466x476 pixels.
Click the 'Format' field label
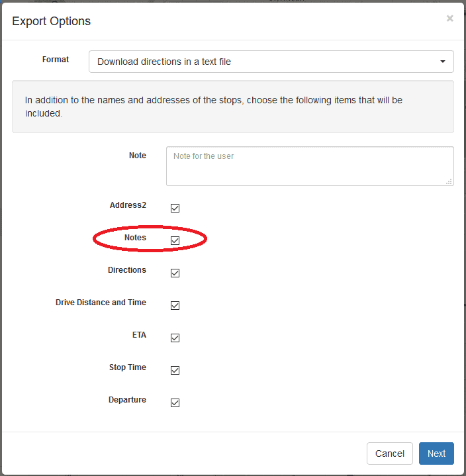pos(56,59)
